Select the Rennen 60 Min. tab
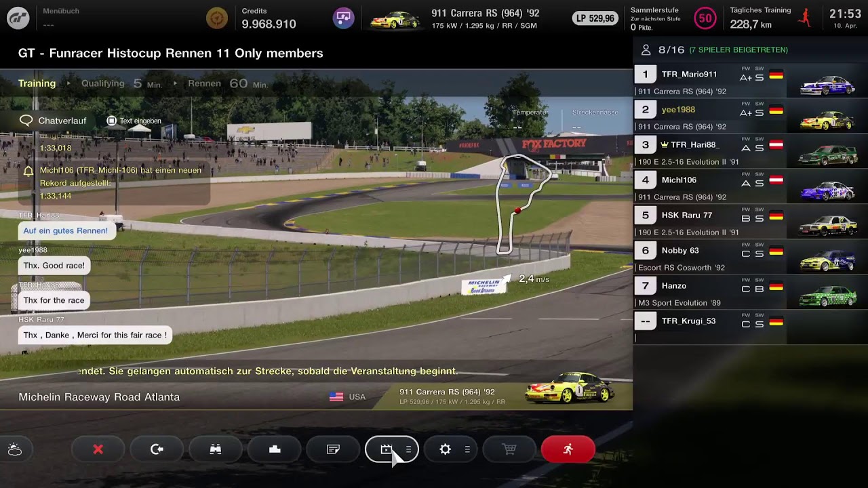The image size is (868, 488). (228, 83)
